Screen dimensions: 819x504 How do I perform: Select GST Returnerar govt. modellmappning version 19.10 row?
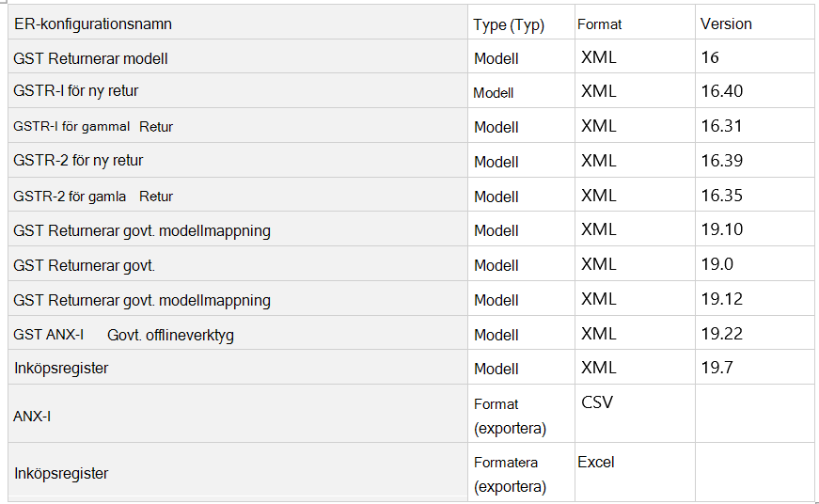[411, 229]
